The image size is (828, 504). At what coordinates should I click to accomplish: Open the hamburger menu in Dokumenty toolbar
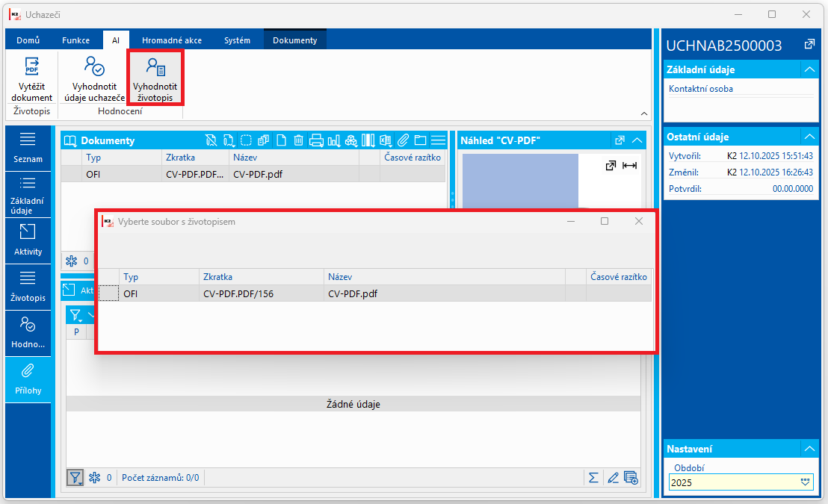pyautogui.click(x=438, y=140)
